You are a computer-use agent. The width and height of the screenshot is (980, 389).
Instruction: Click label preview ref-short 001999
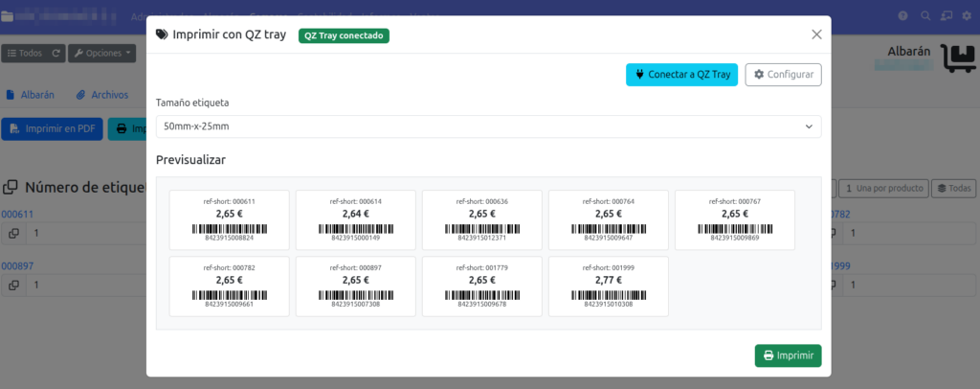click(608, 286)
